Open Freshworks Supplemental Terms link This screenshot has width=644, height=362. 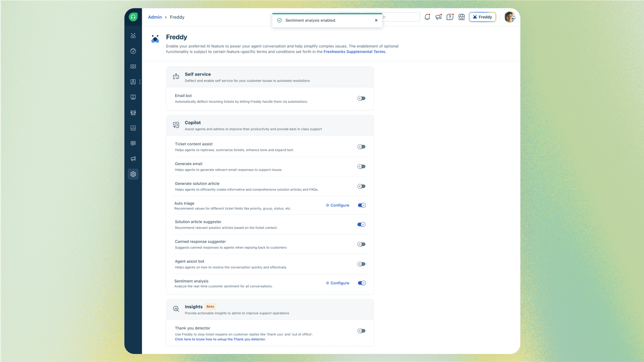[x=355, y=52]
